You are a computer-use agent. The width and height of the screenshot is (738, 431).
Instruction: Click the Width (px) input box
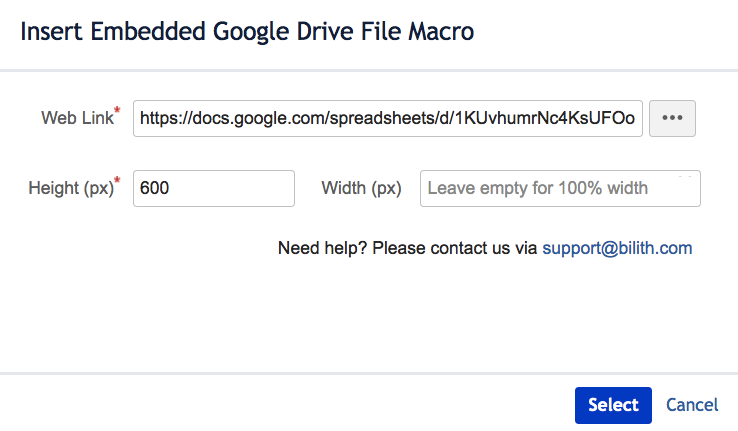point(560,188)
